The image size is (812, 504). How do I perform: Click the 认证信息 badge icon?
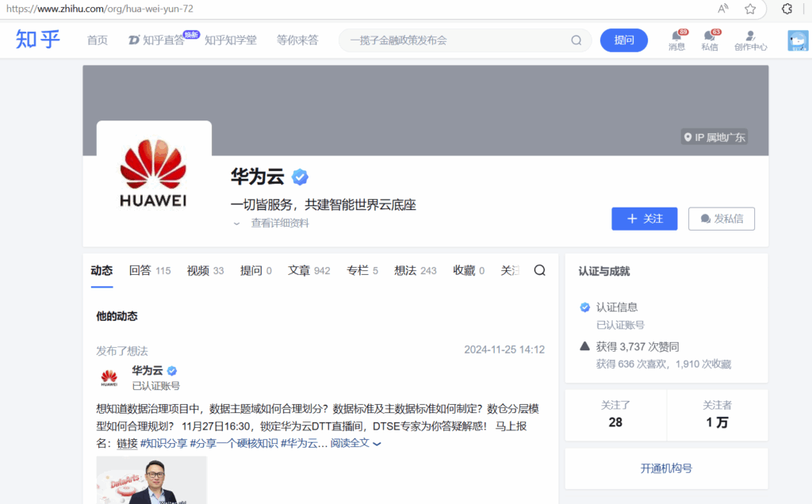tap(584, 307)
